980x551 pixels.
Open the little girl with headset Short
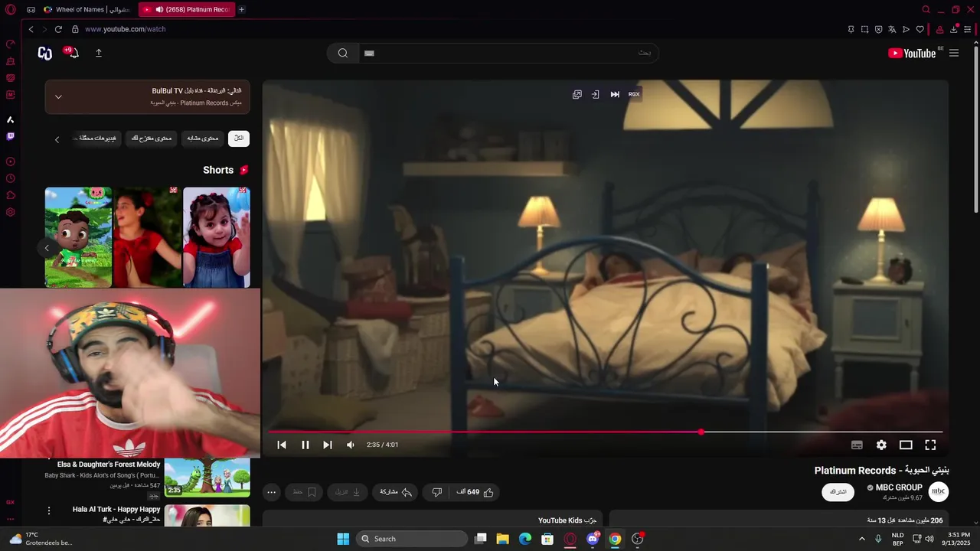[217, 237]
